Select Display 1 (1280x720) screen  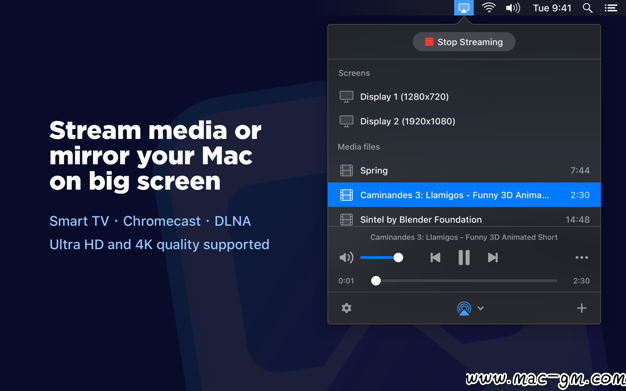click(x=464, y=97)
